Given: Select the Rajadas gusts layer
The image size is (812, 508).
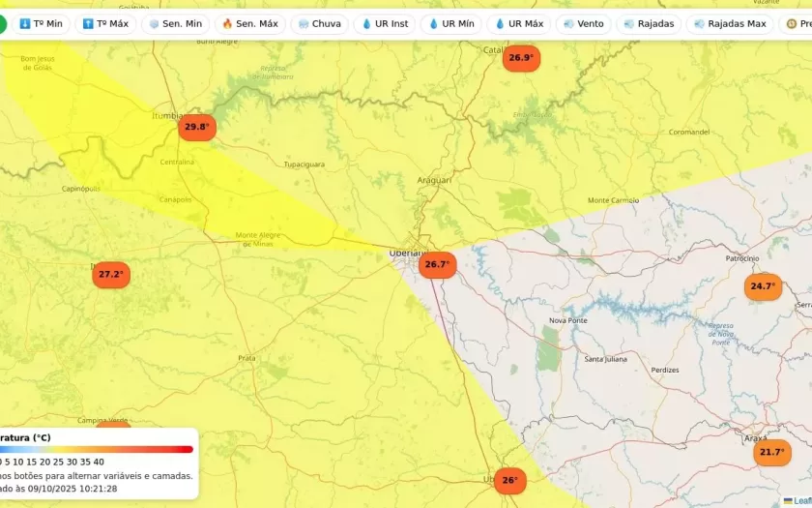Looking at the screenshot, I should (x=649, y=23).
